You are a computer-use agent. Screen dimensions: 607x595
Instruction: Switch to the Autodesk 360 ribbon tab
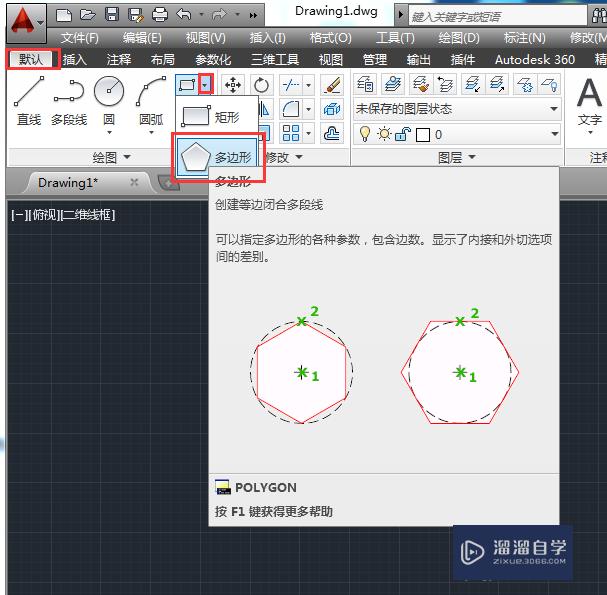tap(535, 59)
